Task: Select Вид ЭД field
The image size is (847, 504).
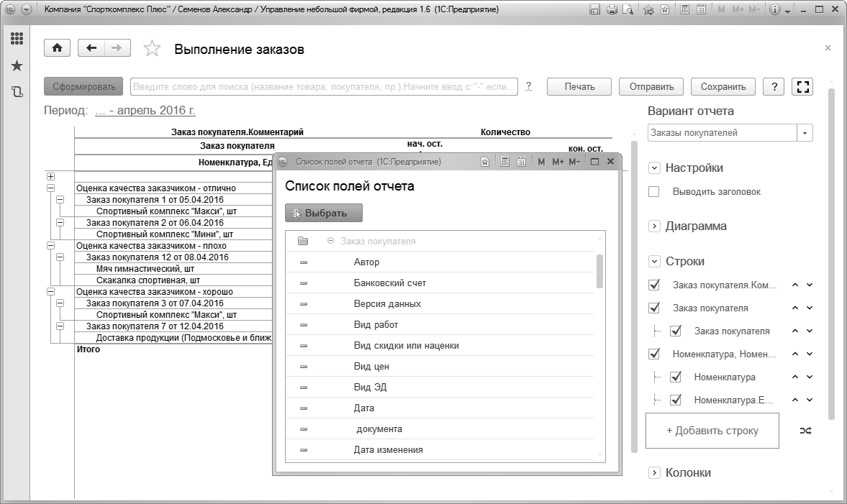Action: 439,388
